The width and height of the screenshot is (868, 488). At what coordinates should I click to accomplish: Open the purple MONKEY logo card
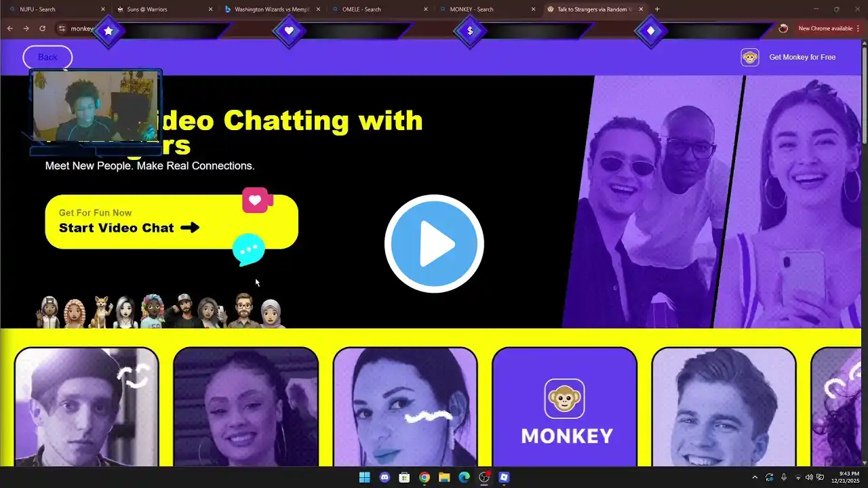pos(564,407)
